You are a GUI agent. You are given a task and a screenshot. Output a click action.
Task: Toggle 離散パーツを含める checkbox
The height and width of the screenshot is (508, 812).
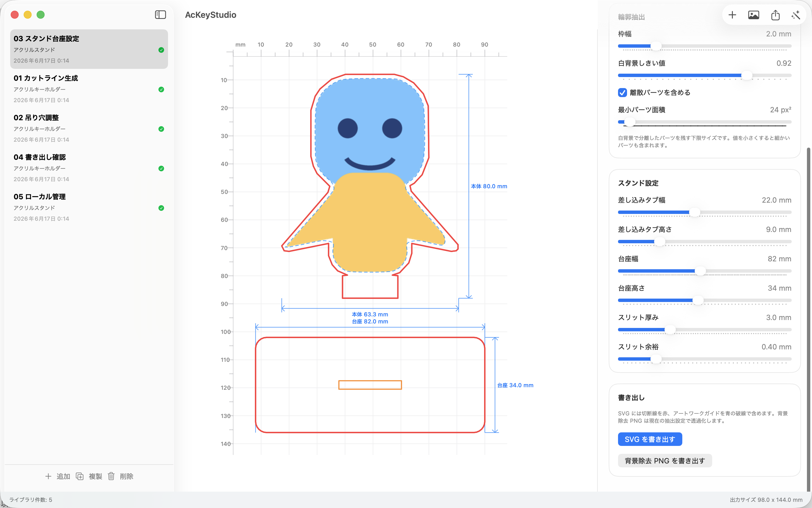pyautogui.click(x=623, y=93)
